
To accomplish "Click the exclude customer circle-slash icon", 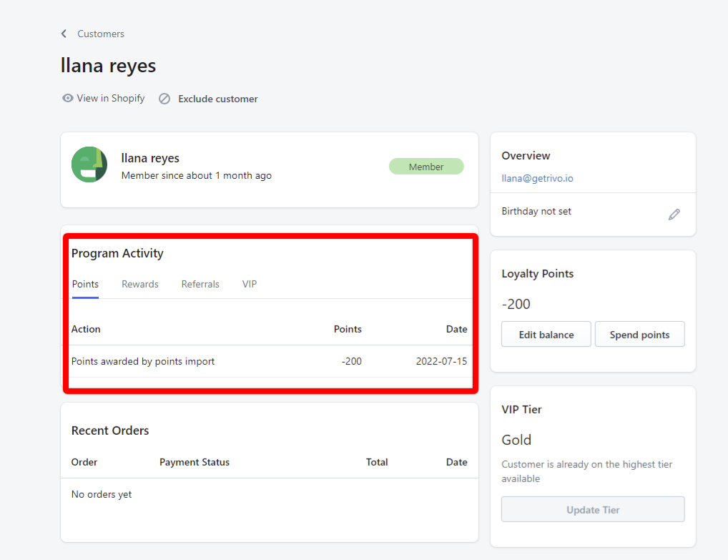I will [x=164, y=99].
